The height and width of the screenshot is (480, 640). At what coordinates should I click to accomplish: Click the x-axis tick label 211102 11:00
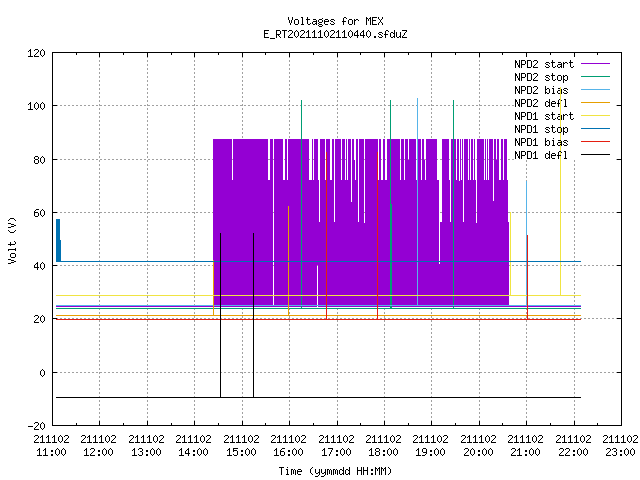point(51,446)
